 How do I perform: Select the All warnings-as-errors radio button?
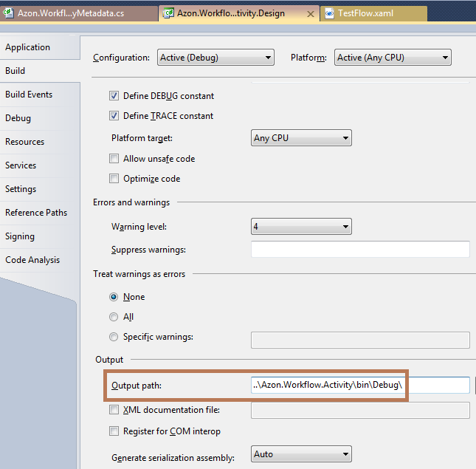(114, 317)
